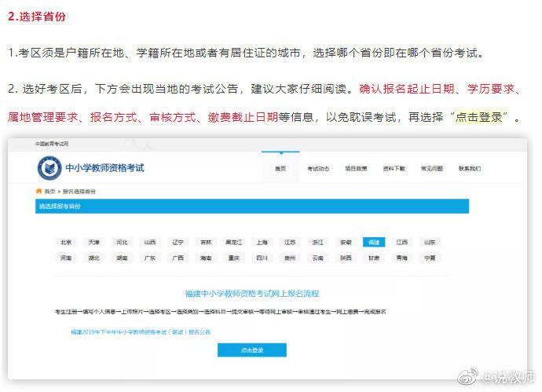Click the orange home icon in breadcrumb
This screenshot has width=542, height=392.
click(x=38, y=191)
